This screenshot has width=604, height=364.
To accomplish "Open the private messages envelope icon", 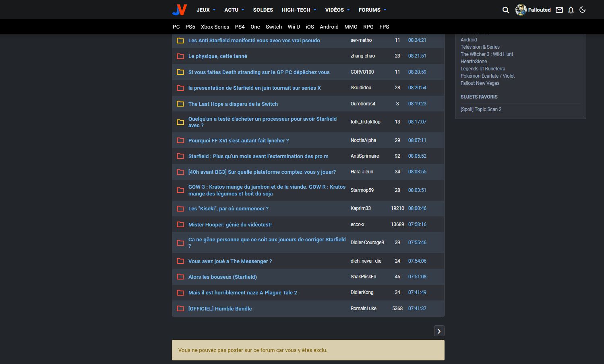I will click(x=559, y=10).
